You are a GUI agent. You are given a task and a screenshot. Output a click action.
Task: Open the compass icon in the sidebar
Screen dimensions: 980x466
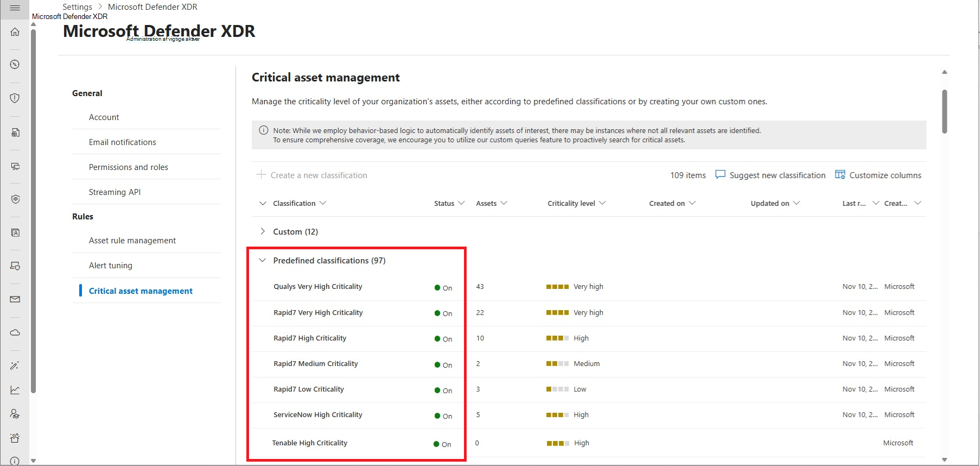[x=15, y=64]
